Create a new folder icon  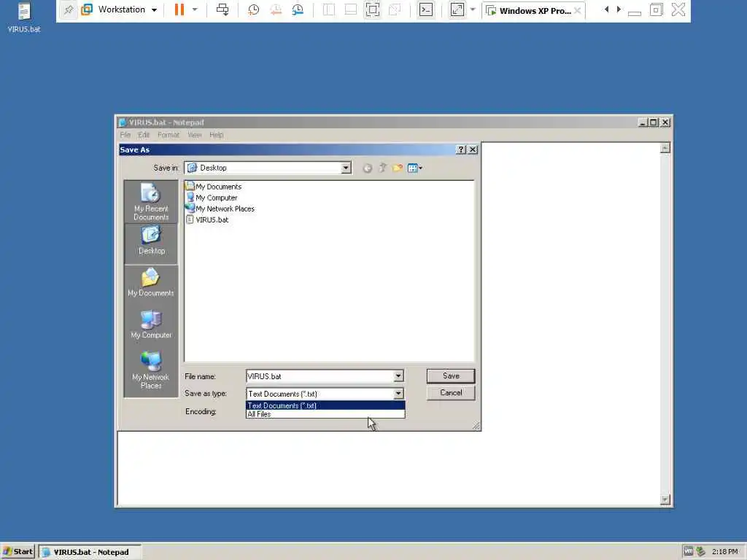click(x=398, y=168)
